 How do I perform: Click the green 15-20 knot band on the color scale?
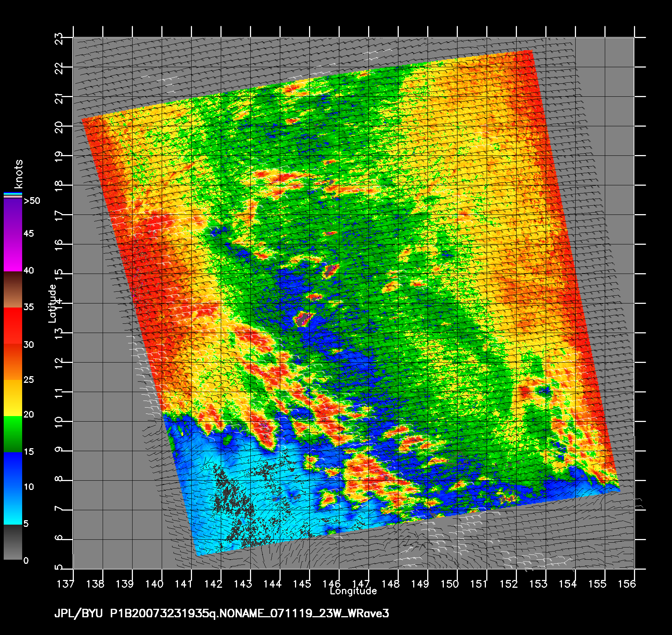tap(13, 434)
